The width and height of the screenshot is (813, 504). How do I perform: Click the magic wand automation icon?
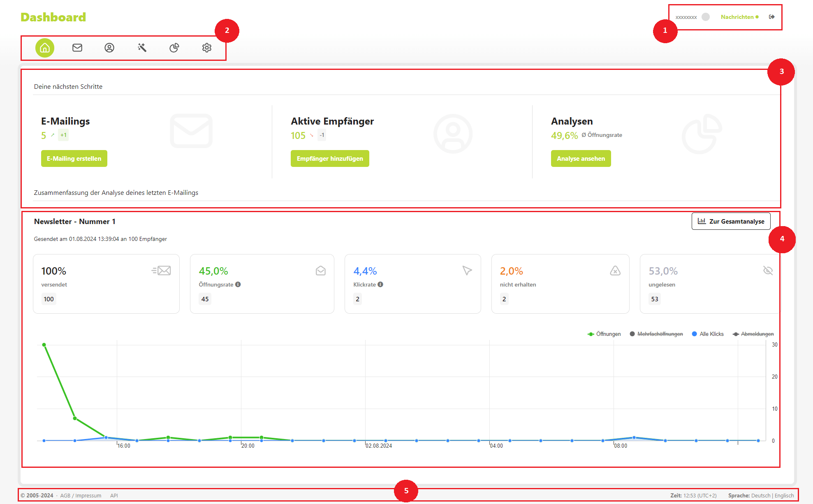[142, 48]
